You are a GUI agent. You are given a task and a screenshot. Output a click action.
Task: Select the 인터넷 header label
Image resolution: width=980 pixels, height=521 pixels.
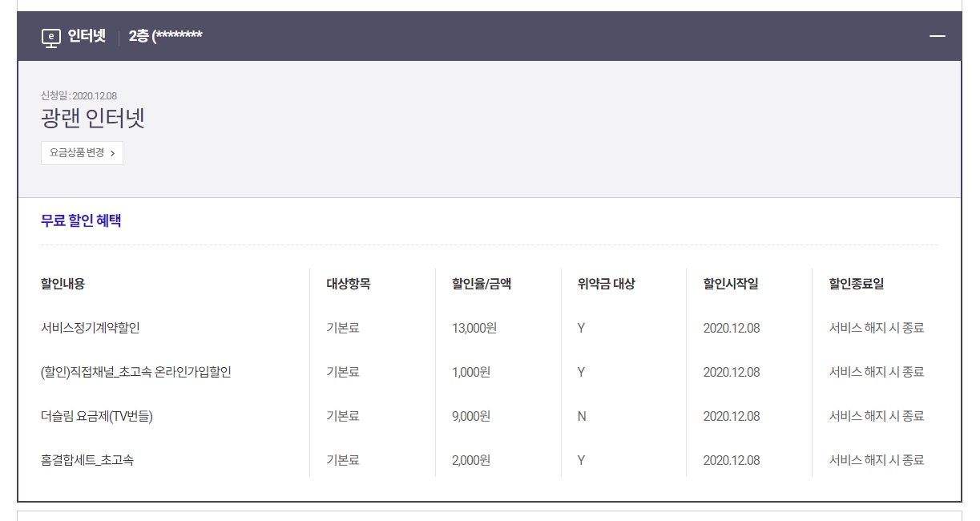coord(87,36)
